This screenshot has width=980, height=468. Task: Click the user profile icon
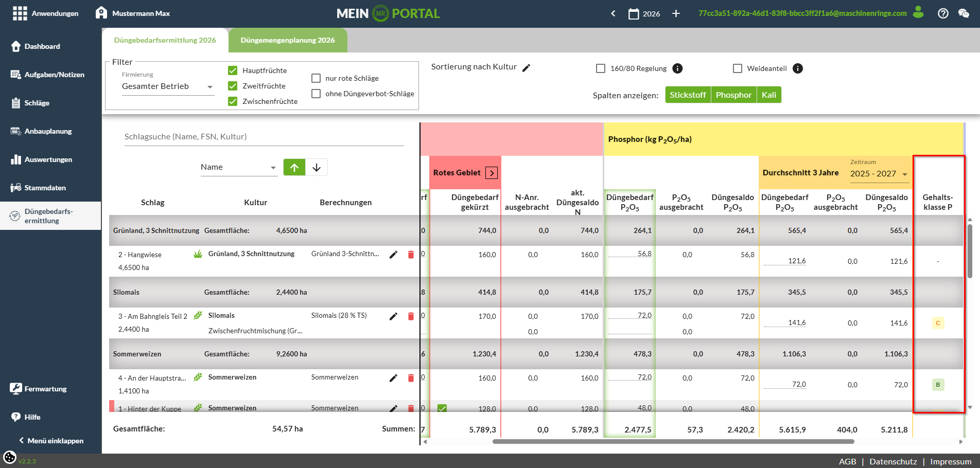918,12
